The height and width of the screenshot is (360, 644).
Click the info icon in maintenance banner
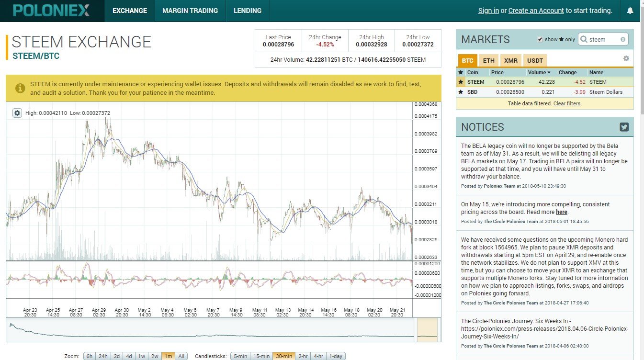pyautogui.click(x=20, y=88)
